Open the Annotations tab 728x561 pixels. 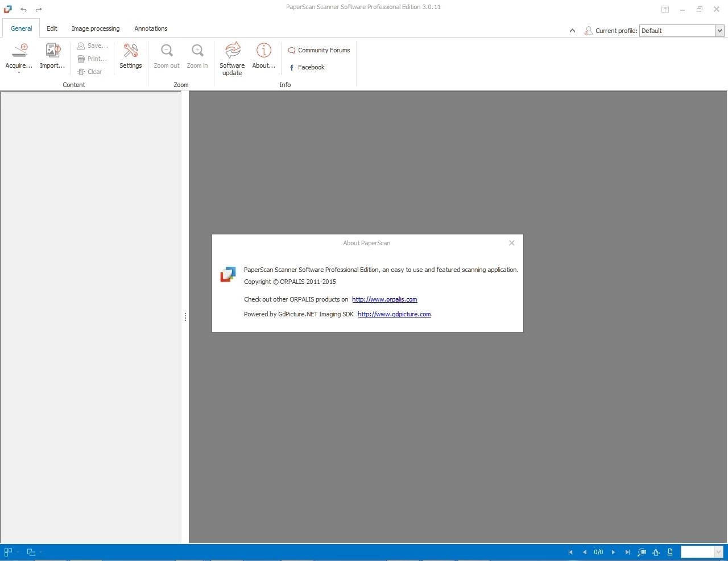pos(151,28)
